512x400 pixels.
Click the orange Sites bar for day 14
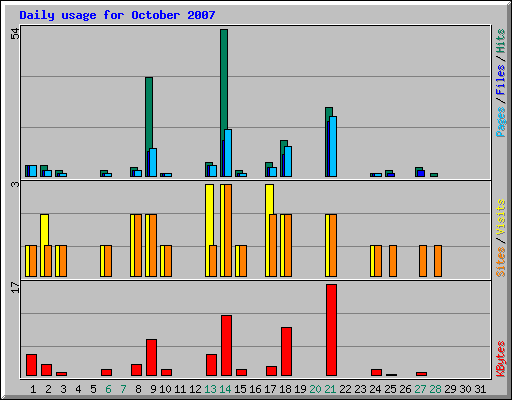228,230
